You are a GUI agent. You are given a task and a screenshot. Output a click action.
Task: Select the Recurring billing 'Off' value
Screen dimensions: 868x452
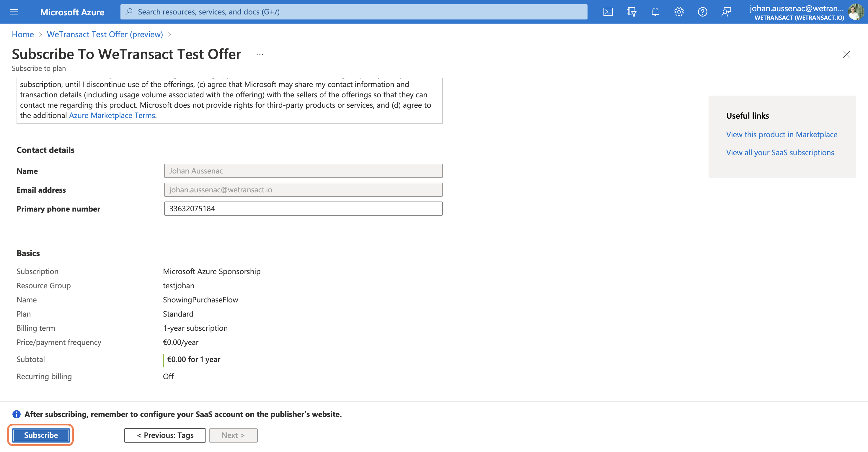pos(168,376)
